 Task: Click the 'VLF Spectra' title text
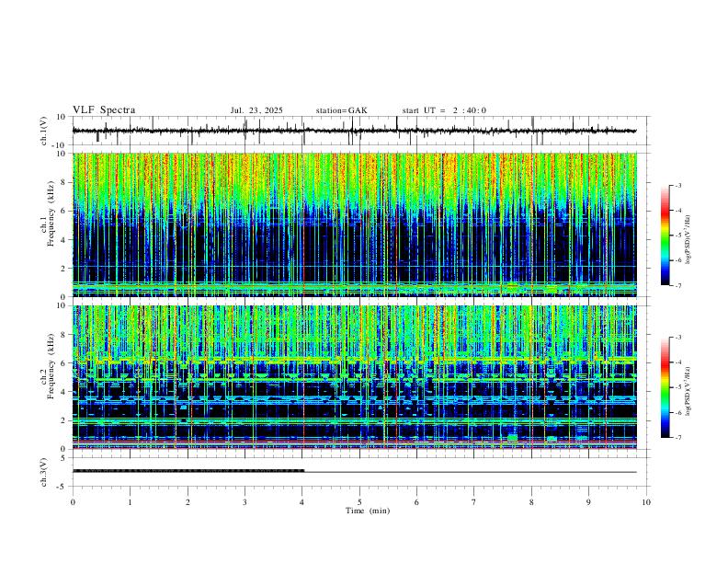[104, 110]
